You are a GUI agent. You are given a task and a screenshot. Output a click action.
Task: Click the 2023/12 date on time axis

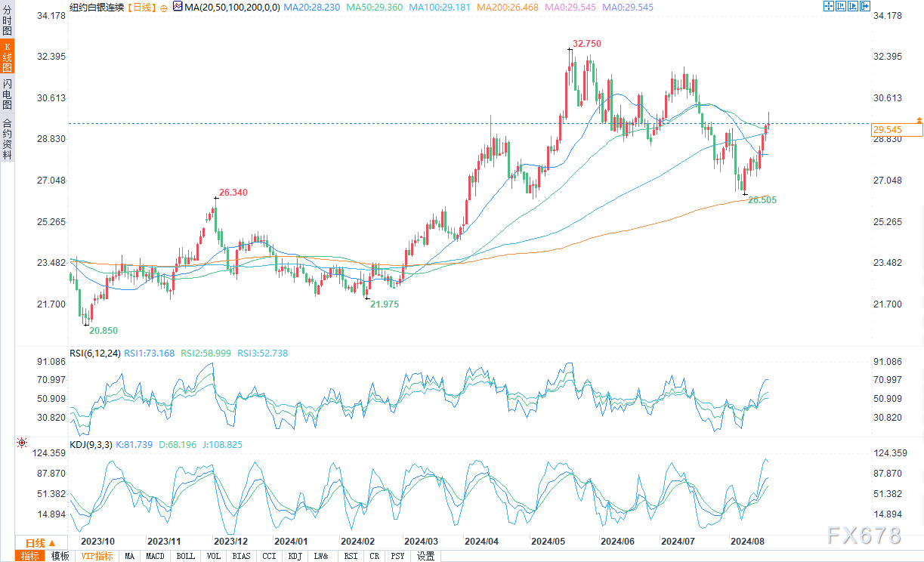click(230, 542)
